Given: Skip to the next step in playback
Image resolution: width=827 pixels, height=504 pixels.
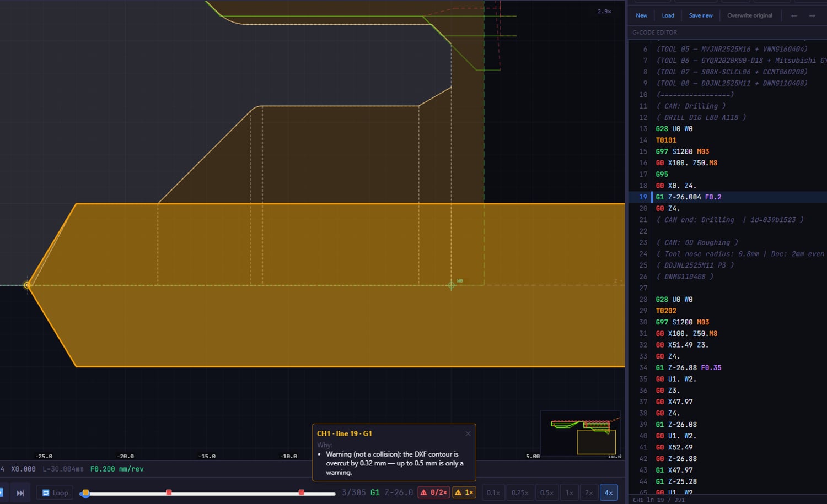Looking at the screenshot, I should click(20, 492).
